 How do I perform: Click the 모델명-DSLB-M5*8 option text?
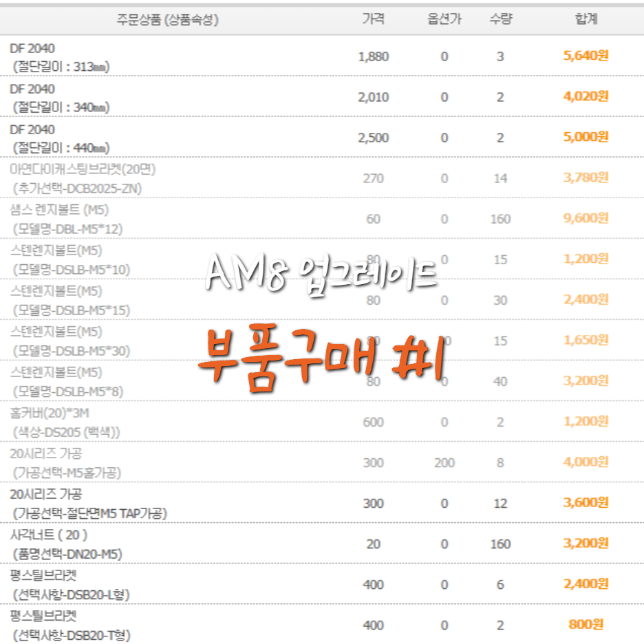(x=67, y=391)
